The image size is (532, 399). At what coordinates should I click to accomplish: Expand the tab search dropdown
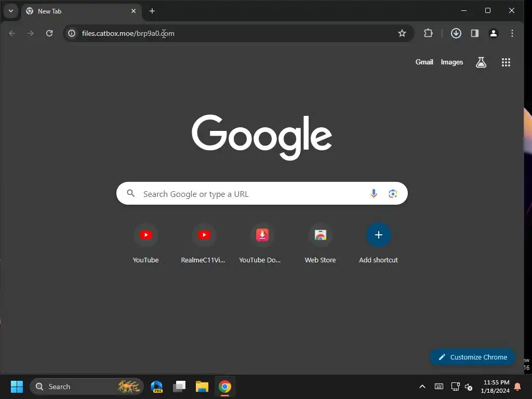(11, 11)
